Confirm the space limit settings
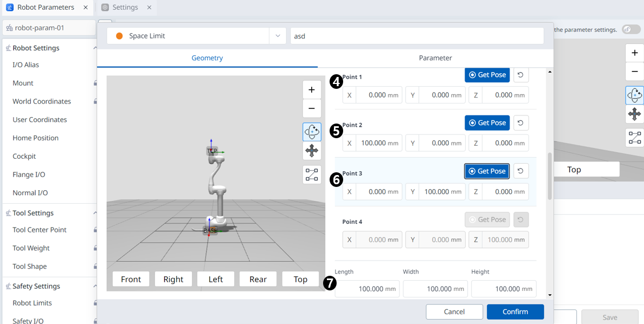The width and height of the screenshot is (644, 324). (514, 312)
